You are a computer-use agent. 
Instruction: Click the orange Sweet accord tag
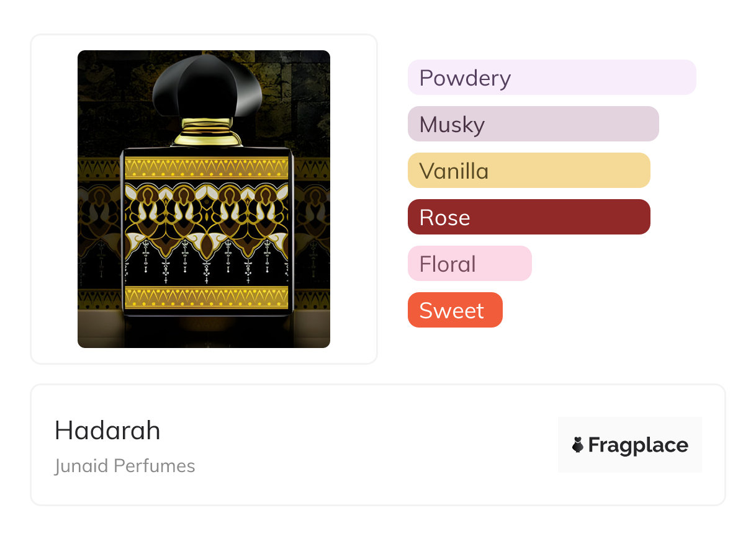coord(454,310)
